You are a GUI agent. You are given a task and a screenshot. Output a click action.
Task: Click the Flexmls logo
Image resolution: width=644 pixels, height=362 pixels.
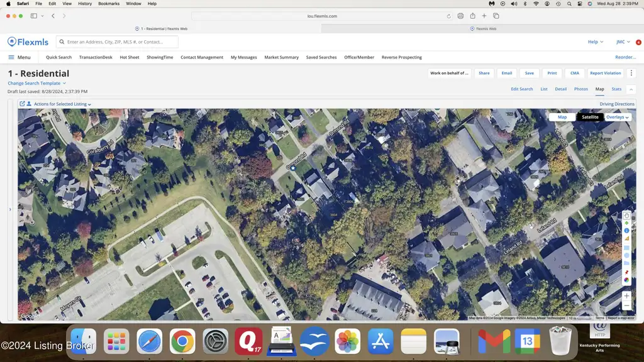point(28,42)
